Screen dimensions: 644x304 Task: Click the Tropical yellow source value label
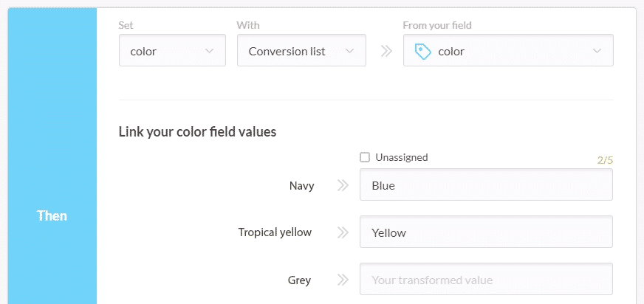(x=275, y=232)
